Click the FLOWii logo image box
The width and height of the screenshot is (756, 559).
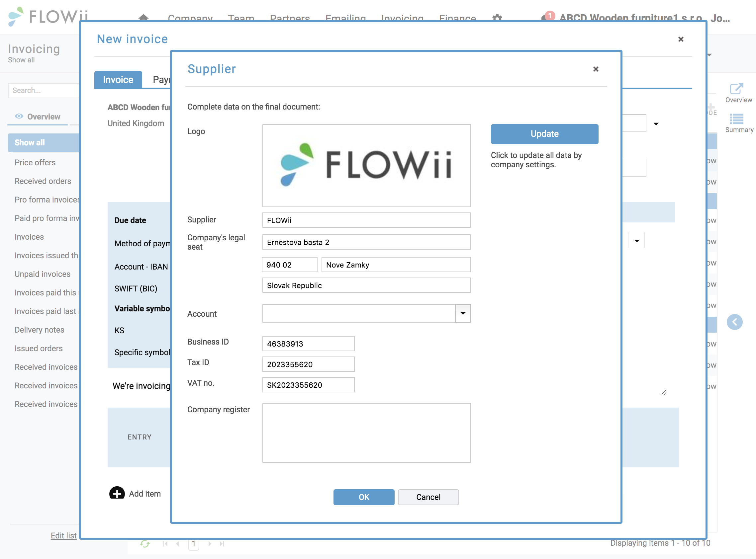coord(366,165)
